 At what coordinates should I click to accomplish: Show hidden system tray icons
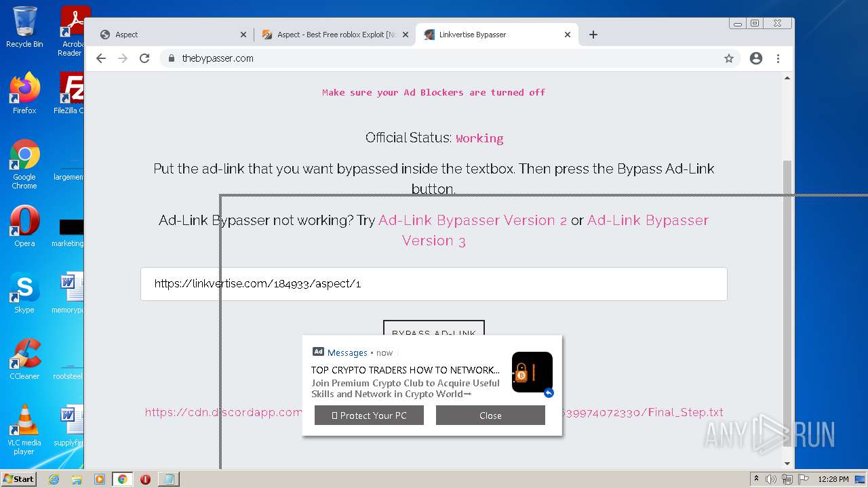pos(757,479)
